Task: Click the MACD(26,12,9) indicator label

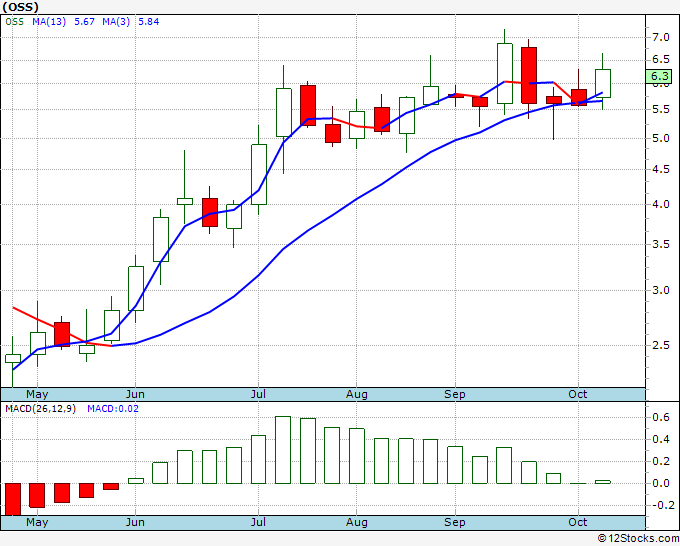Action: pos(40,409)
